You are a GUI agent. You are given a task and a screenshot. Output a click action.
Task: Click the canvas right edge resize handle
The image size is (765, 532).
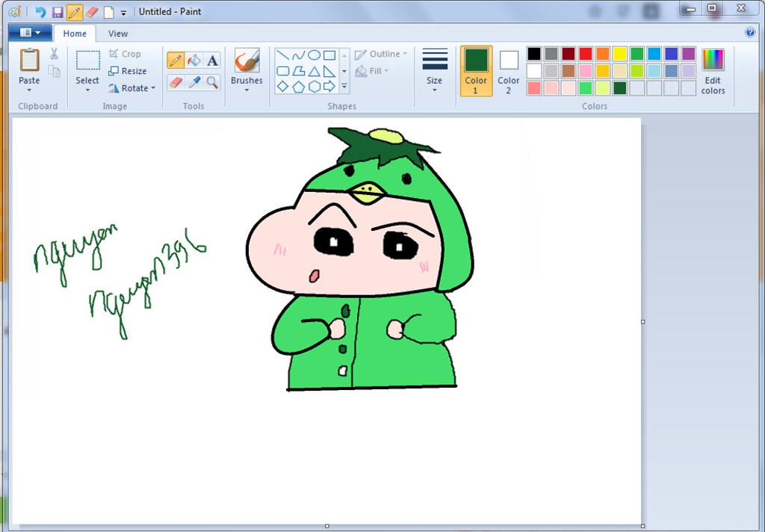click(643, 321)
